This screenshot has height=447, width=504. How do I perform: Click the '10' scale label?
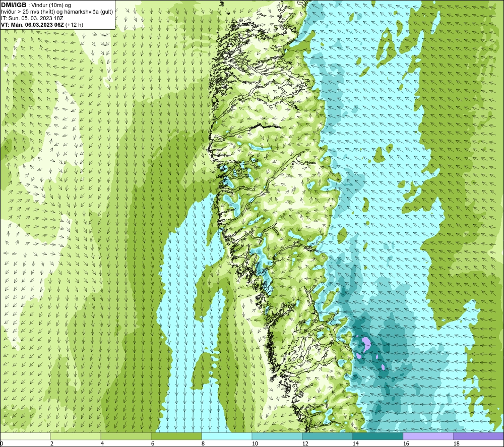click(255, 444)
